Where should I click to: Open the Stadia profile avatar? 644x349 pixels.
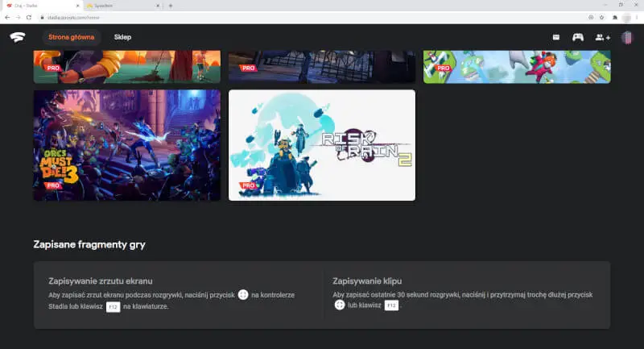coord(627,37)
